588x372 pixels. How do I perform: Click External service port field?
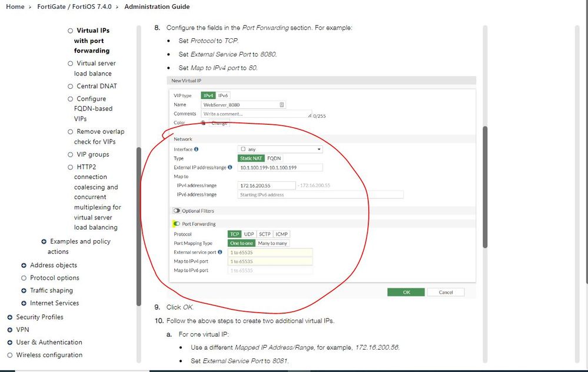pyautogui.click(x=270, y=253)
